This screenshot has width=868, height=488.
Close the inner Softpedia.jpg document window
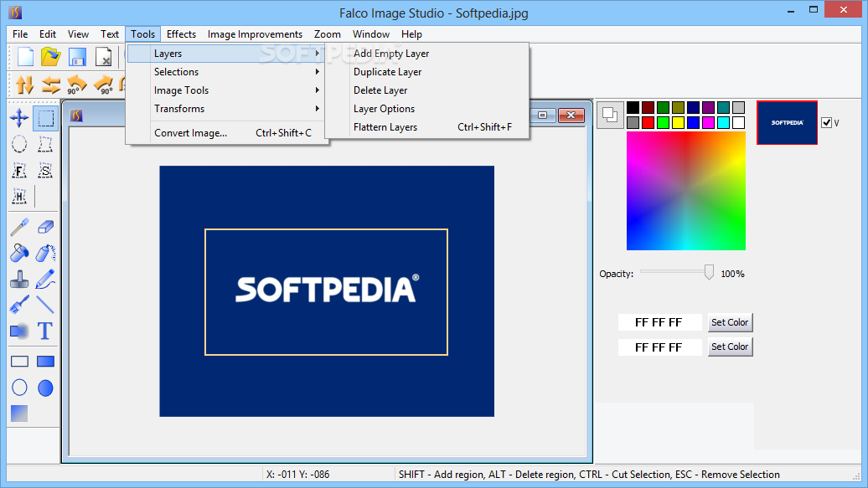[571, 115]
